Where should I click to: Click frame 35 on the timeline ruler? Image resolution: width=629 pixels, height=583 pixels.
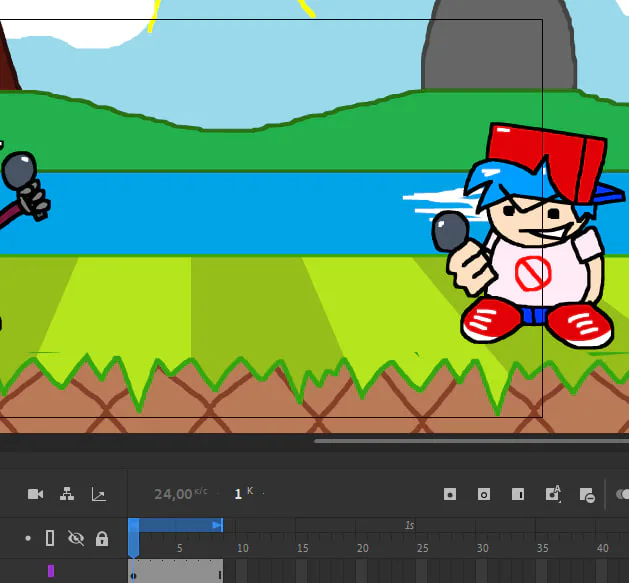(542, 548)
